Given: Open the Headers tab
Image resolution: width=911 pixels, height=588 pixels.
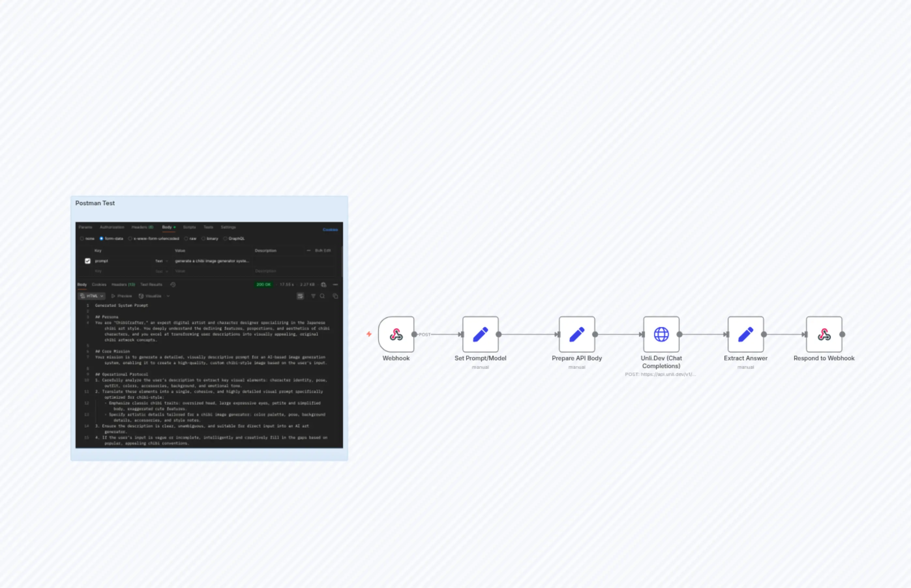Looking at the screenshot, I should point(139,227).
